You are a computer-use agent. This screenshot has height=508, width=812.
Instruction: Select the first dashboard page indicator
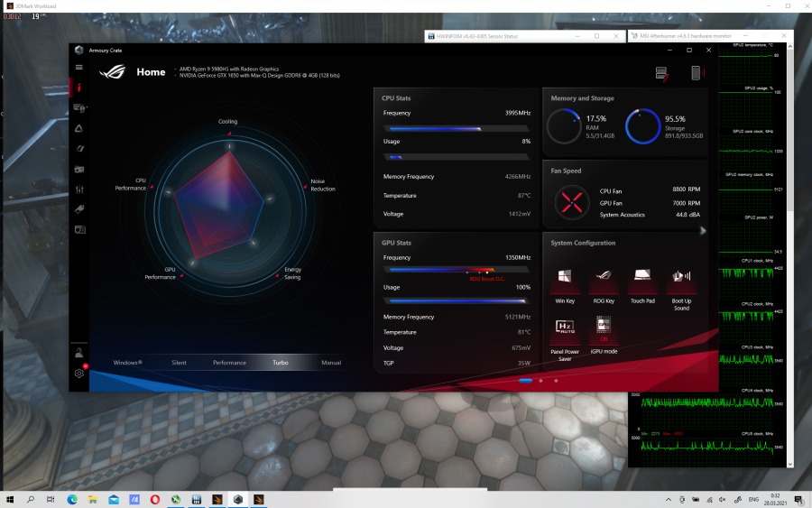525,381
